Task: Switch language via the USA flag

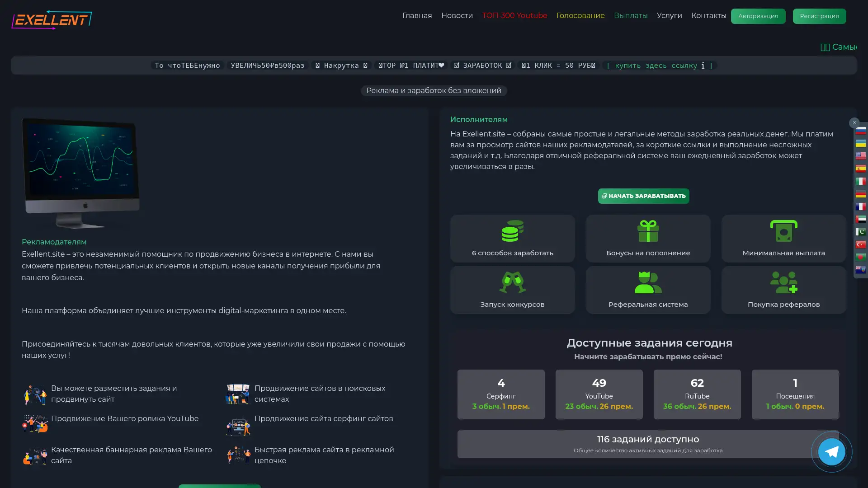Action: coord(860,156)
